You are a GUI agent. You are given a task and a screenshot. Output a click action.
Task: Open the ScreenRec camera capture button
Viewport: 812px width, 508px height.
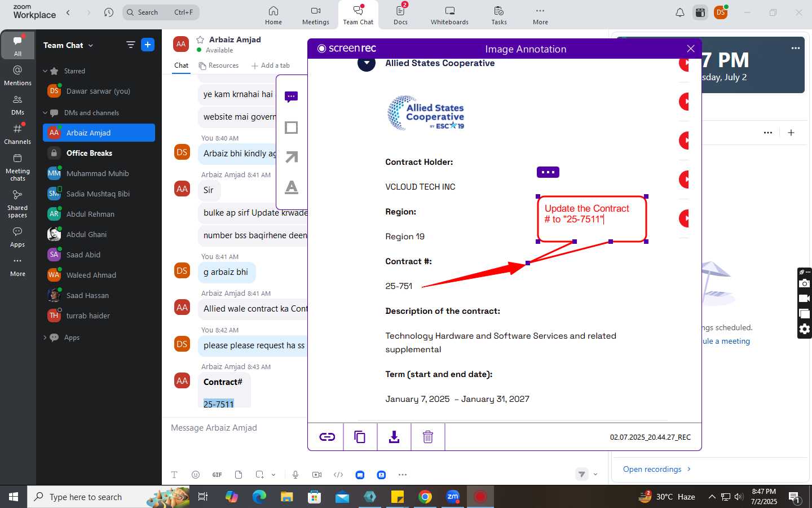[805, 283]
